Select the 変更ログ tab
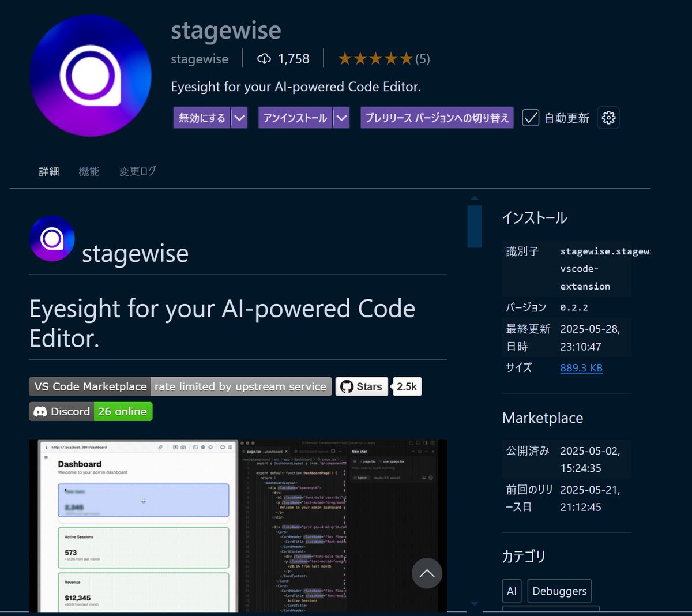 click(138, 171)
